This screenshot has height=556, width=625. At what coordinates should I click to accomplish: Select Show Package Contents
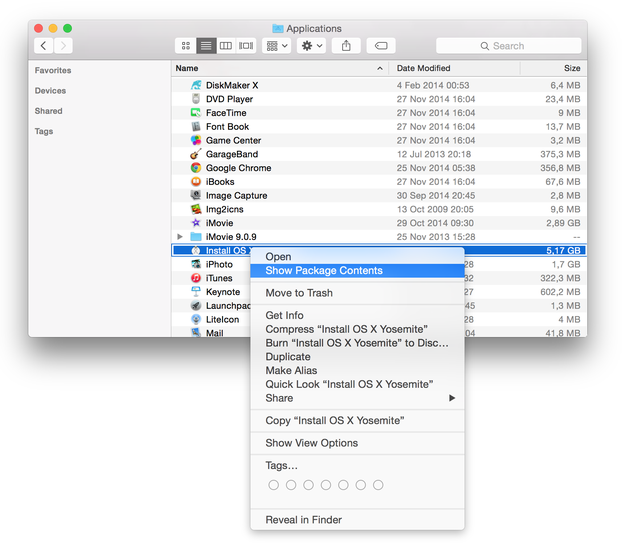click(x=357, y=271)
